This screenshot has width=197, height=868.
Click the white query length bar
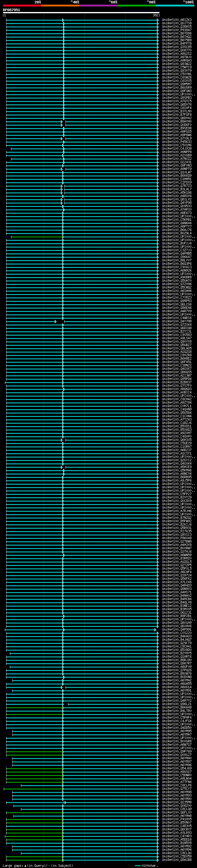(81, 12)
